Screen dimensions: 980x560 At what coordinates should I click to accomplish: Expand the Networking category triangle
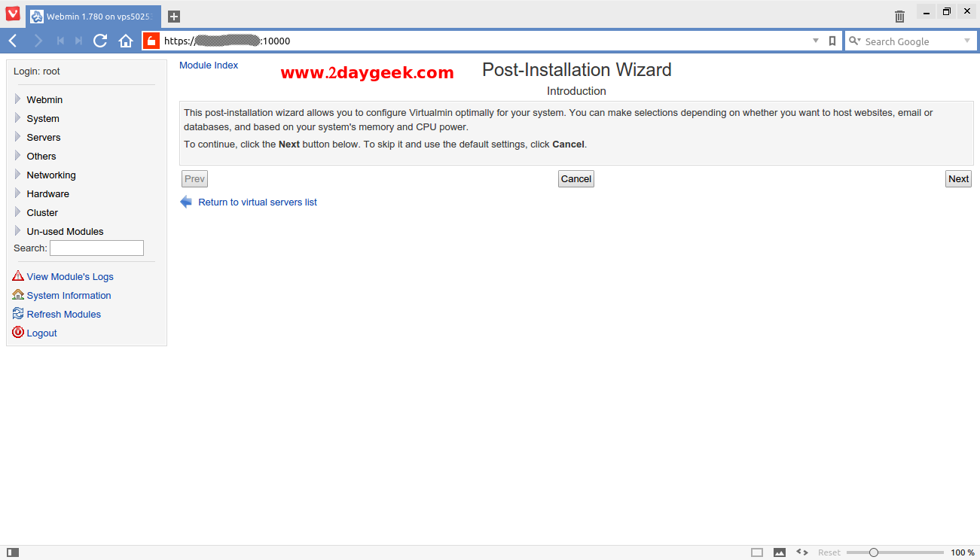pyautogui.click(x=18, y=174)
